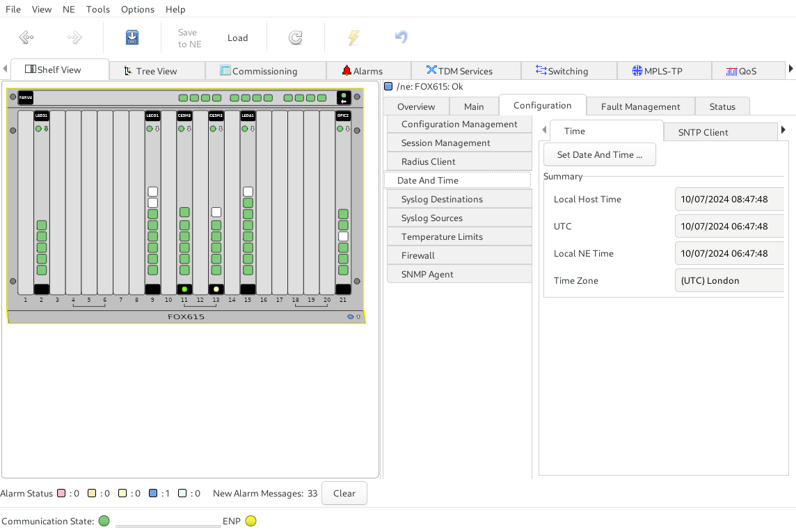796x532 pixels.
Task: Click the back navigation arrow icon
Action: [x=26, y=38]
